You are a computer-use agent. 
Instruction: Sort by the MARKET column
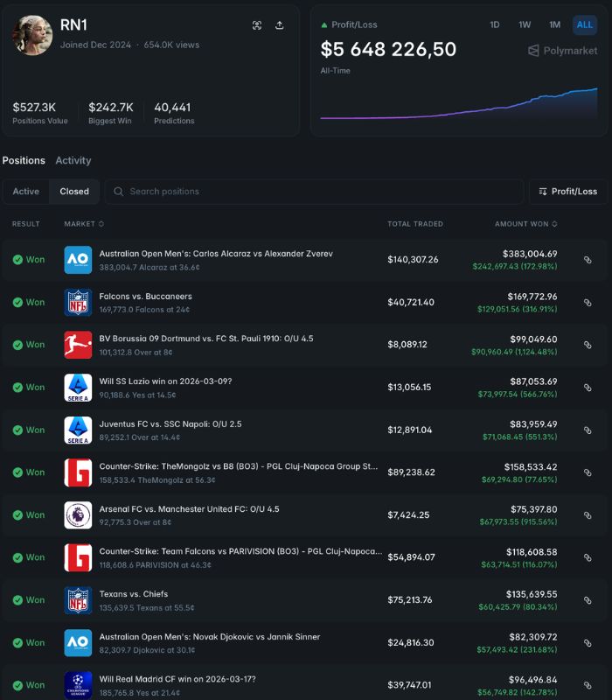coord(84,224)
